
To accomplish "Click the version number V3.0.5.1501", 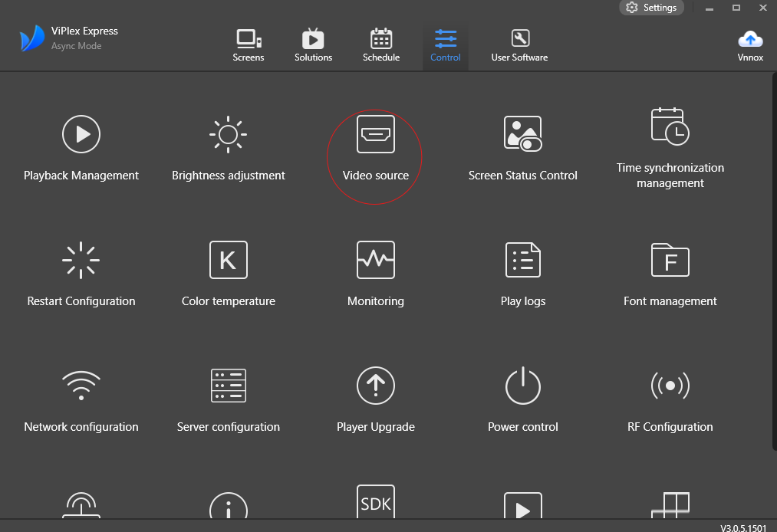I will (x=743, y=527).
